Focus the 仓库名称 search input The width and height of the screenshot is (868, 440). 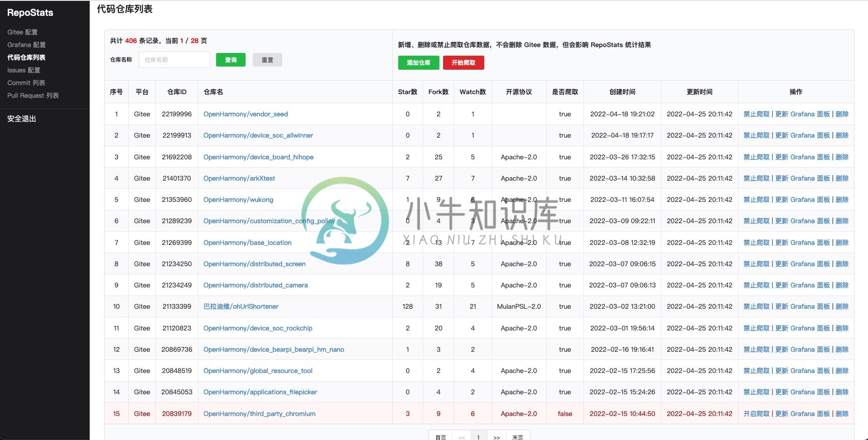(x=174, y=60)
